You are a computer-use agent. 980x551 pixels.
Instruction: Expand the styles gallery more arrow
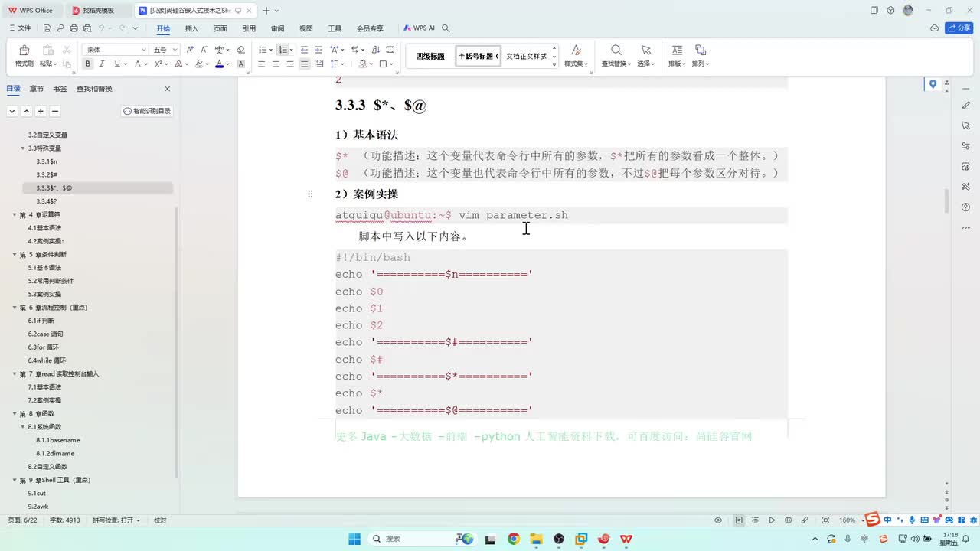coord(555,64)
